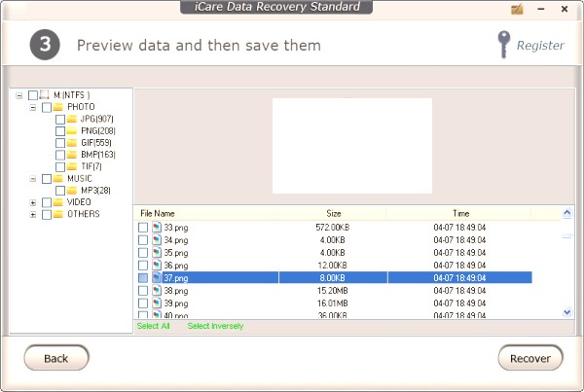Click the PNG(208) folder icon
The height and width of the screenshot is (392, 584).
(71, 130)
